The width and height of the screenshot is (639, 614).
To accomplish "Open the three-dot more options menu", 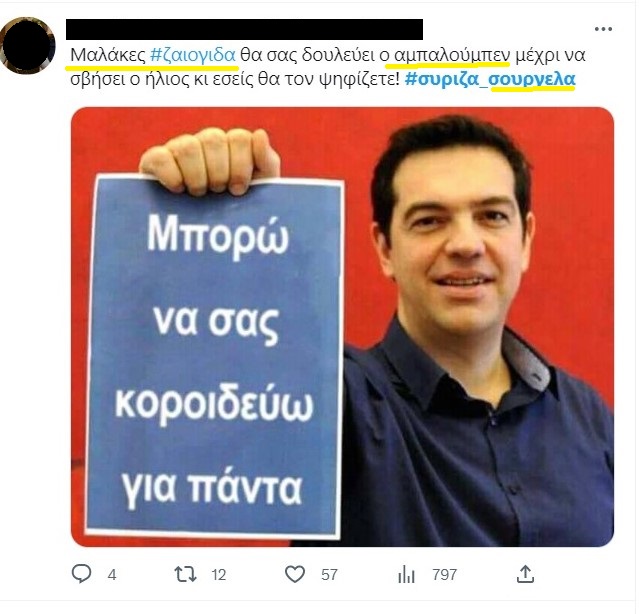I will point(603,29).
